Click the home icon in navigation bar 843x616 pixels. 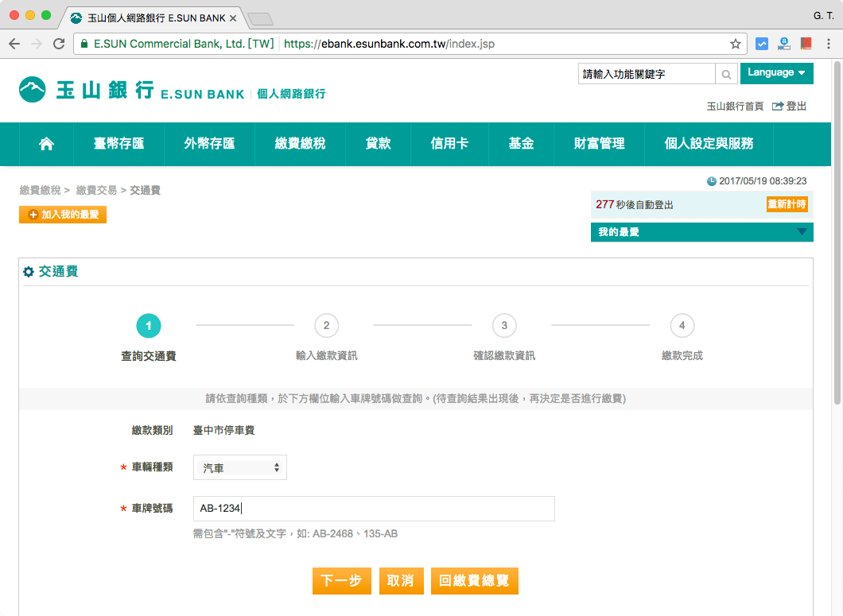[x=47, y=144]
